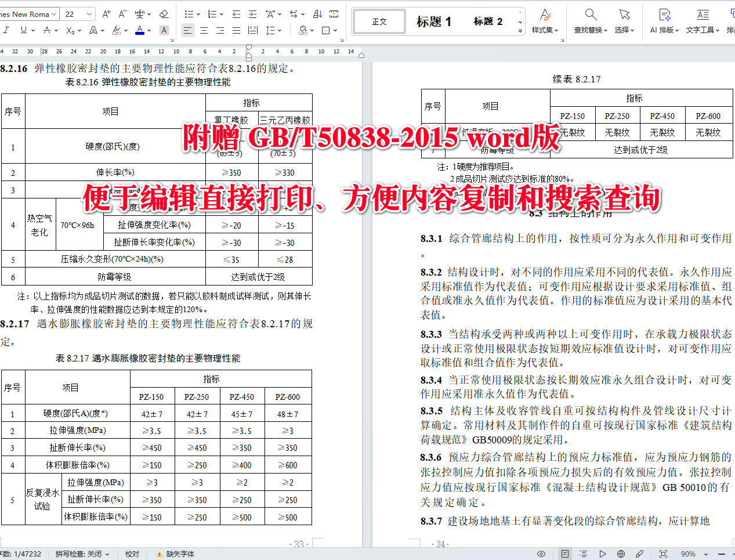Screen dimensions: 735x560
Task: Click the page count field in status bar
Action: pos(21,553)
